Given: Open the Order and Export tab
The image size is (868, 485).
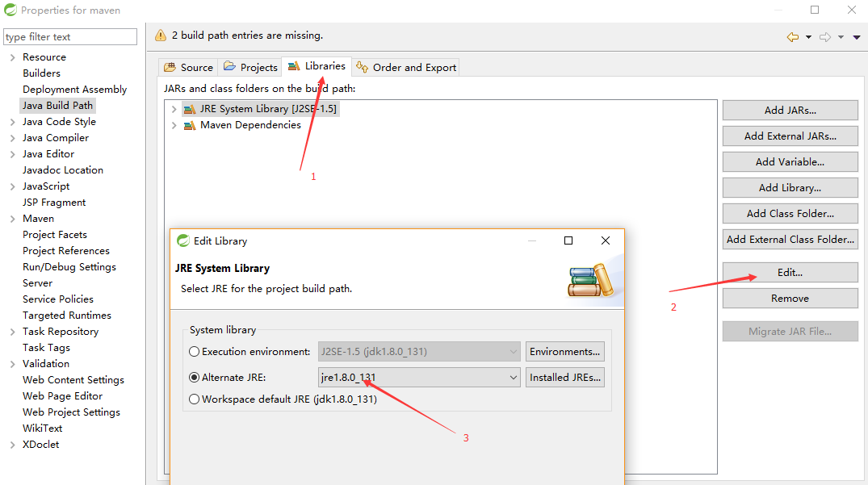Looking at the screenshot, I should pyautogui.click(x=406, y=68).
